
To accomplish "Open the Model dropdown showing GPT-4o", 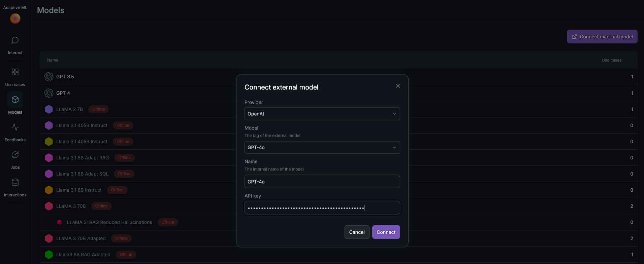I will coord(322,147).
